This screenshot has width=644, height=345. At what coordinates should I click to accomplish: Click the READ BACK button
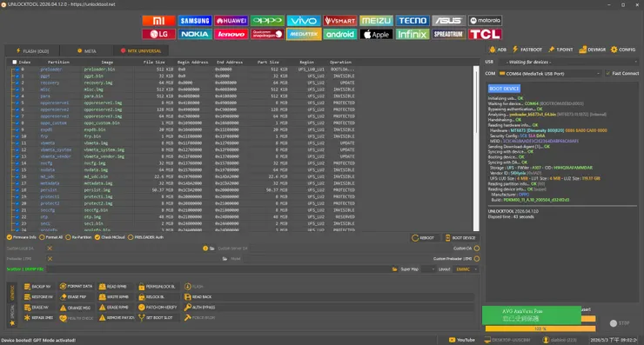(x=198, y=296)
